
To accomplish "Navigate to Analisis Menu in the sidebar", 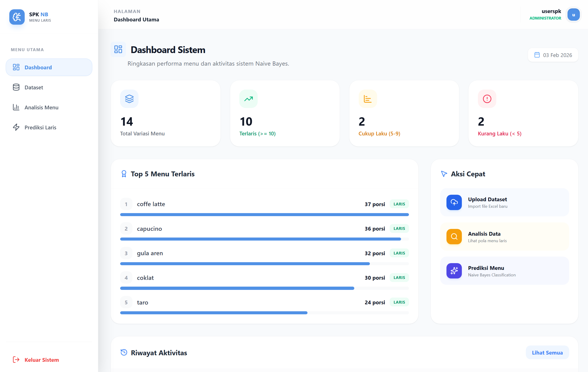I will 41,107.
